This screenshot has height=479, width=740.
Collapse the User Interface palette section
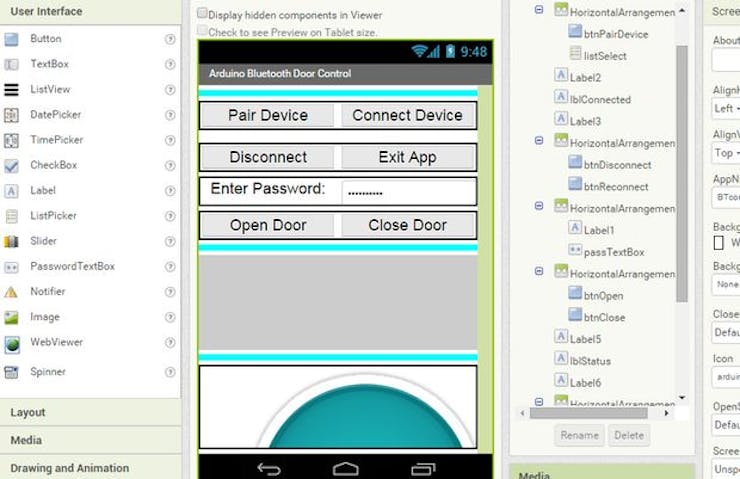(91, 11)
